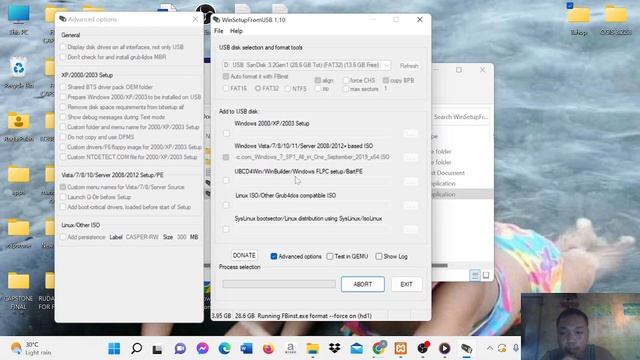Click status text Running FBinst.exe format
Image resolution: width=640 pixels, height=360 pixels.
(x=314, y=316)
